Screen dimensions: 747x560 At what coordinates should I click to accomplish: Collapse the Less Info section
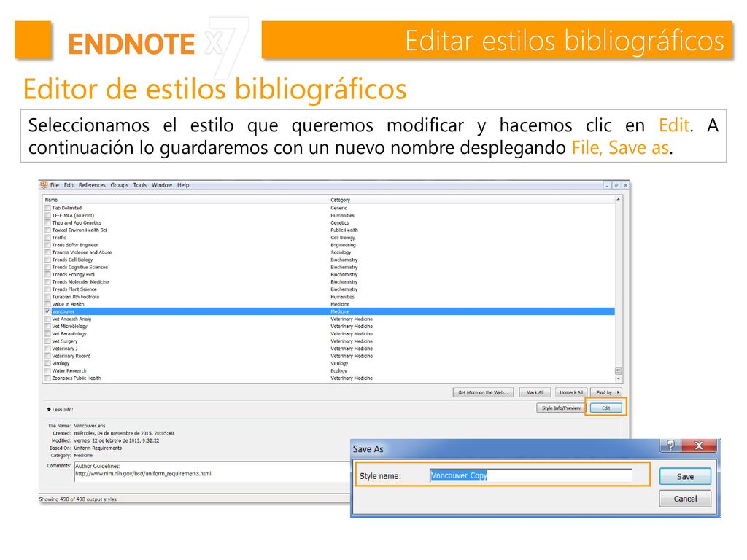pos(60,410)
